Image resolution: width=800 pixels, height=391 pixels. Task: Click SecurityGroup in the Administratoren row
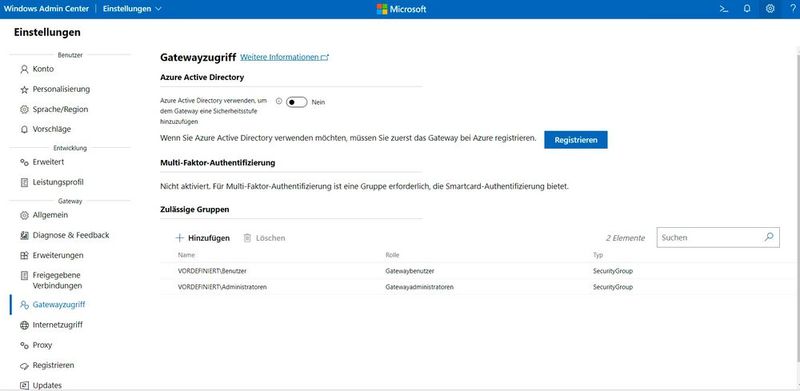[x=613, y=287]
